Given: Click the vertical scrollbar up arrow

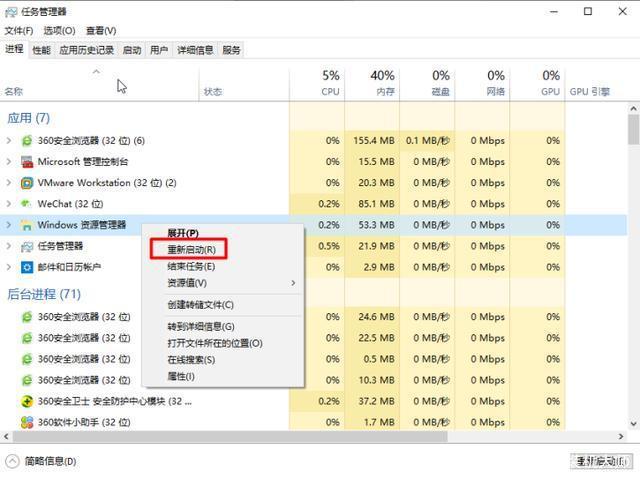Looking at the screenshot, I should [x=633, y=109].
